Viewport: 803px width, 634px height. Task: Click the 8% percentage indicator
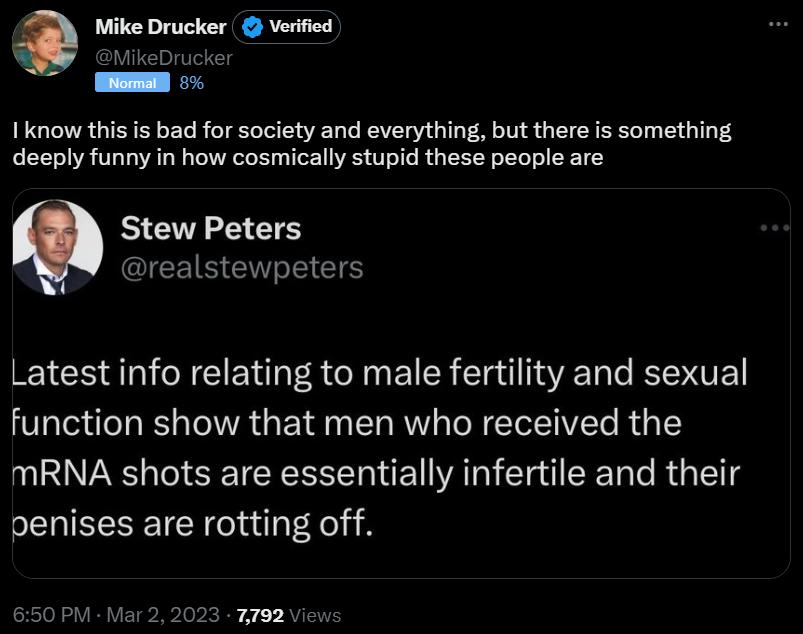[x=190, y=84]
